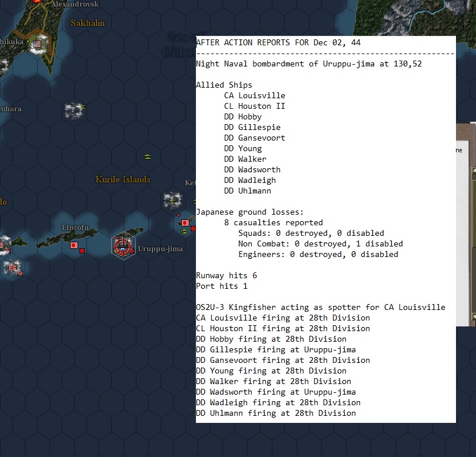
Task: Click 'CA Louisville firing at 28th Division'
Action: click(283, 318)
